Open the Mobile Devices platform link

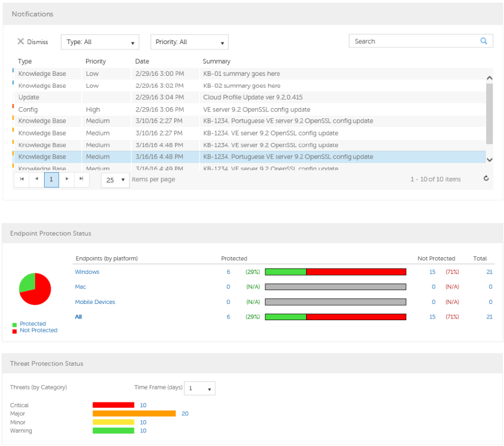coord(95,302)
